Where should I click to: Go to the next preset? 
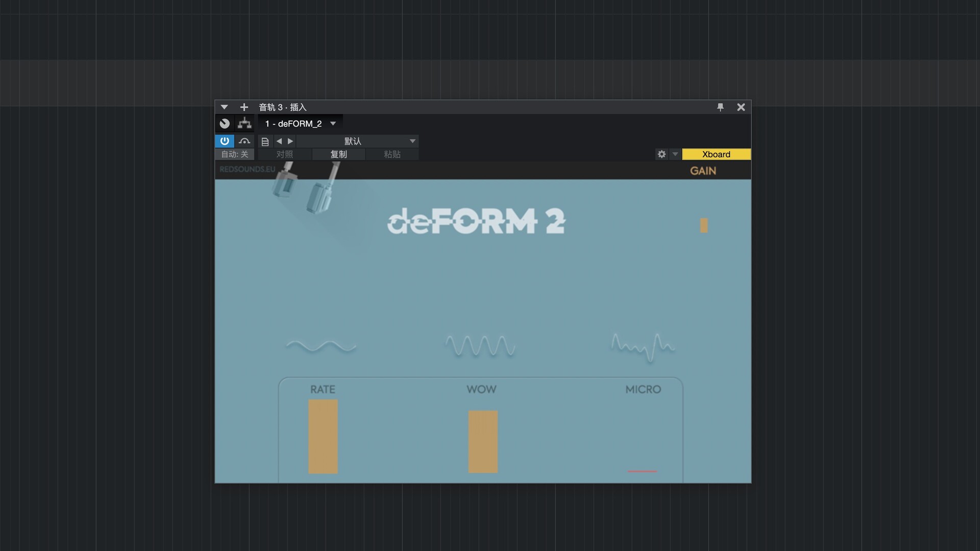click(x=290, y=141)
